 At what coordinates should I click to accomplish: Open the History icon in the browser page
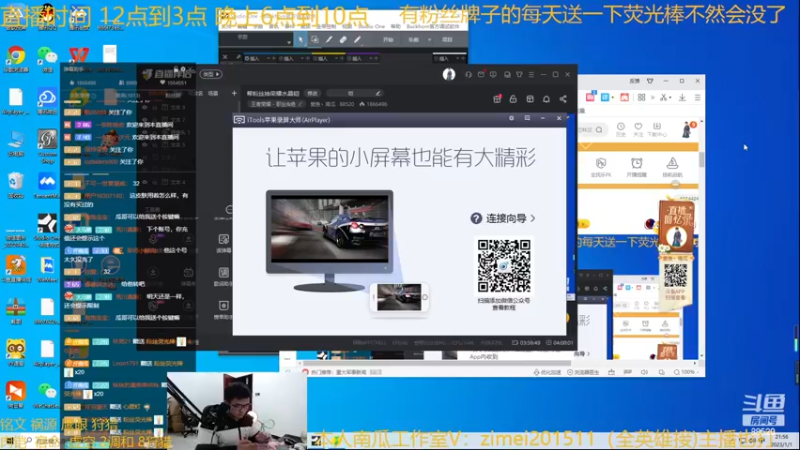point(621,129)
